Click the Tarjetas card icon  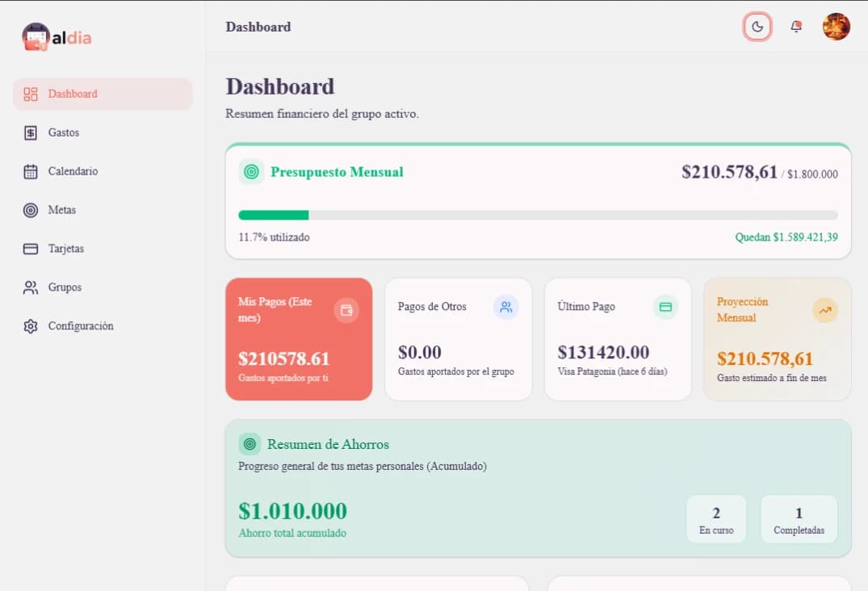tap(31, 249)
